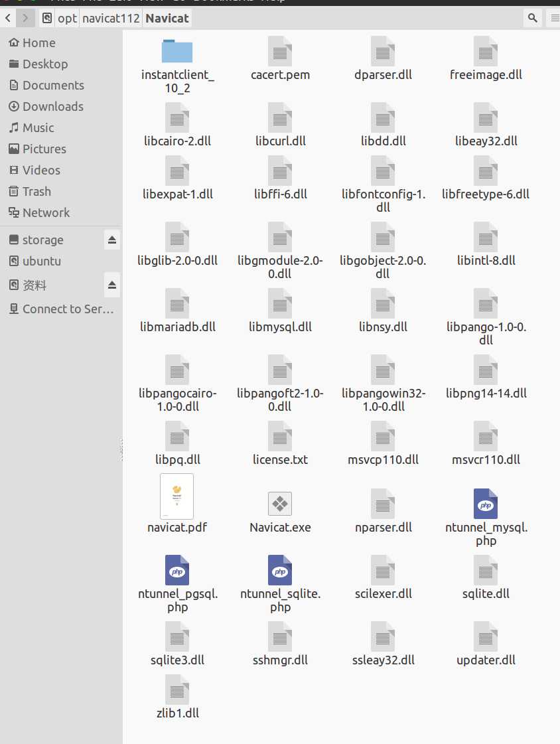Click the search magnifier button
The image size is (560, 744).
pos(533,18)
